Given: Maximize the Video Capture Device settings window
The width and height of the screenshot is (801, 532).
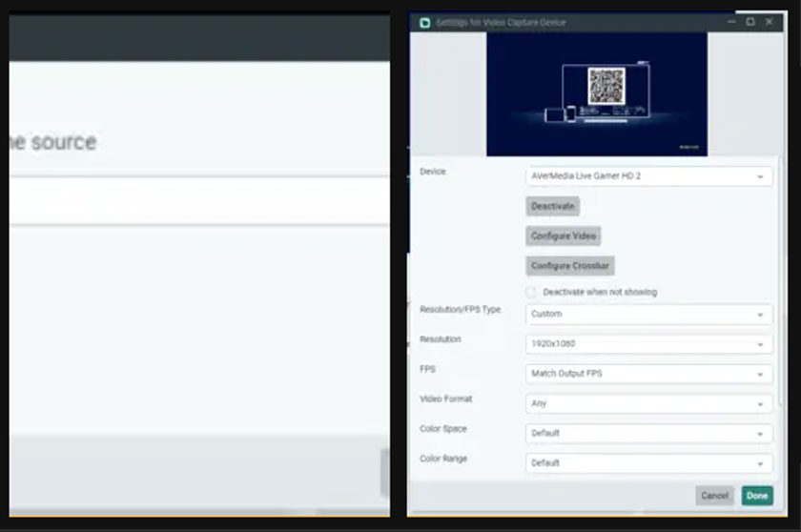Looking at the screenshot, I should point(750,22).
